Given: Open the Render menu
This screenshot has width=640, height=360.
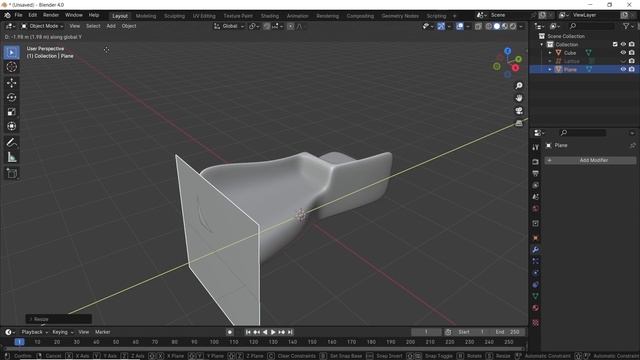Looking at the screenshot, I should pos(51,15).
